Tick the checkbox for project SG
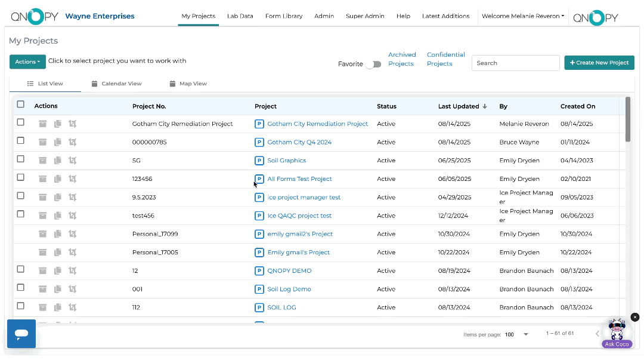The image size is (644, 363). point(20,159)
